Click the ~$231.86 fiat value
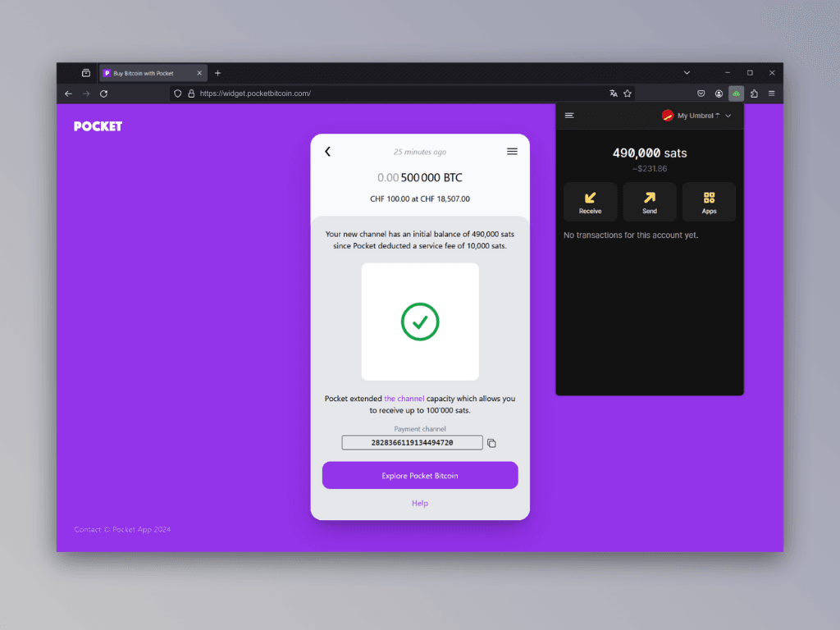The width and height of the screenshot is (840, 630). click(650, 169)
